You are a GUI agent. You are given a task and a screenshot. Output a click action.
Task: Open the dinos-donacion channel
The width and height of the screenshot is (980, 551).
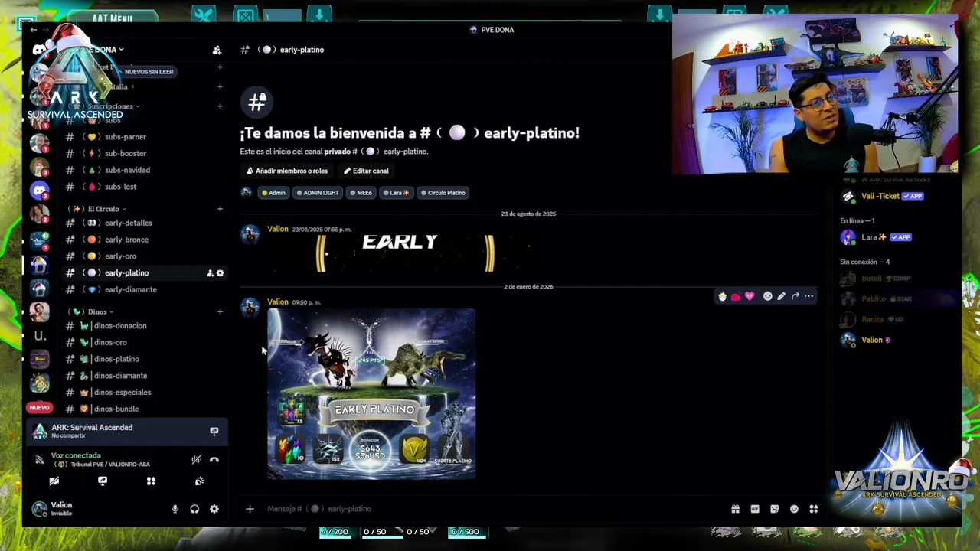(x=144, y=326)
